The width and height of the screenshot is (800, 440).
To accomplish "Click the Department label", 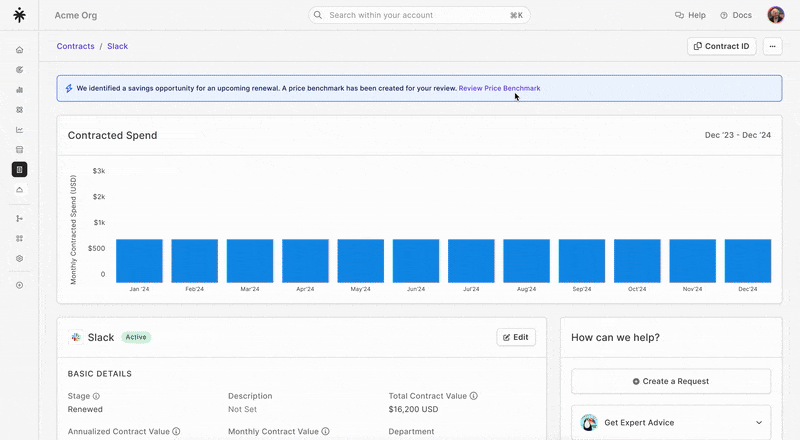I will (x=411, y=431).
